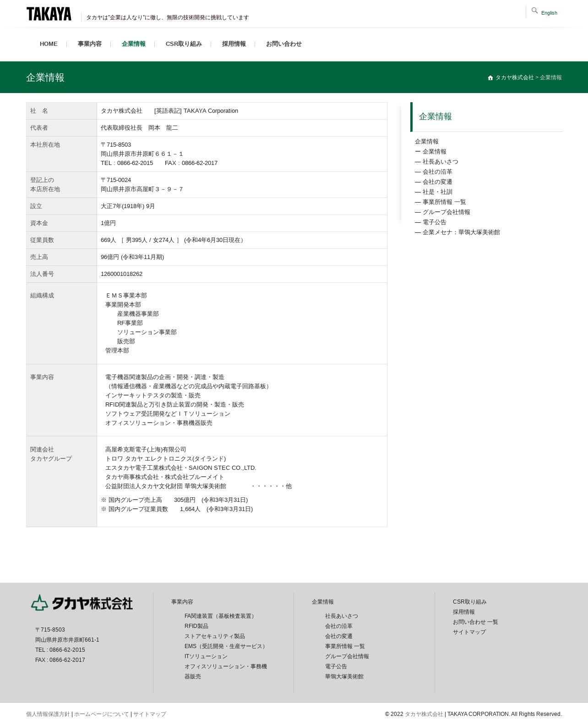Viewport: 588px width, 726px height.
Task: Click sidebar top-level 企業情報 link
Action: point(427,142)
